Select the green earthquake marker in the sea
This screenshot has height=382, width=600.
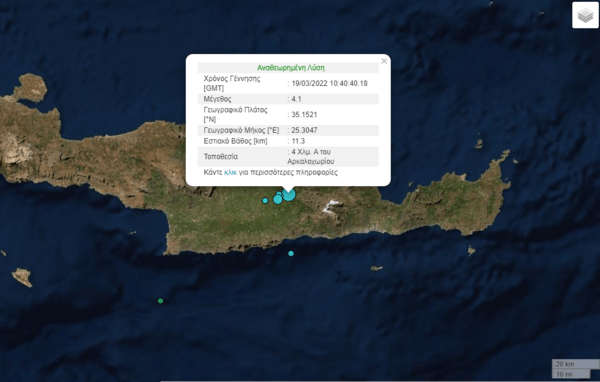160,301
